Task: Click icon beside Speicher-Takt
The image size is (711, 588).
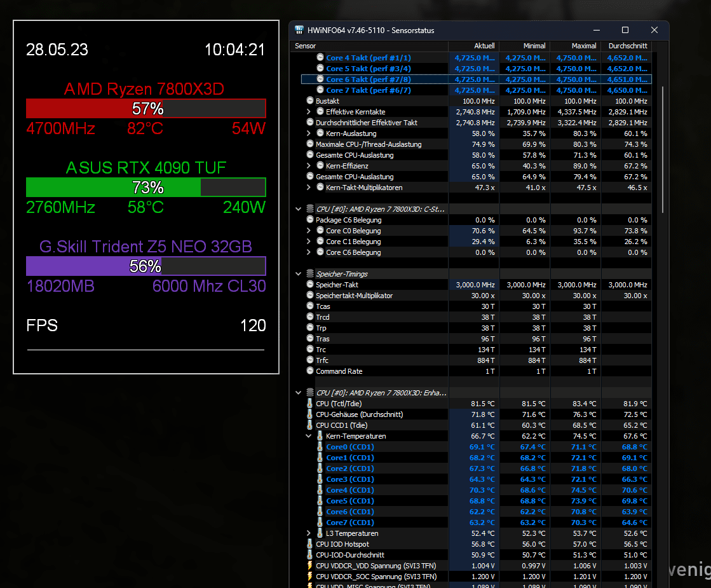Action: pyautogui.click(x=310, y=285)
